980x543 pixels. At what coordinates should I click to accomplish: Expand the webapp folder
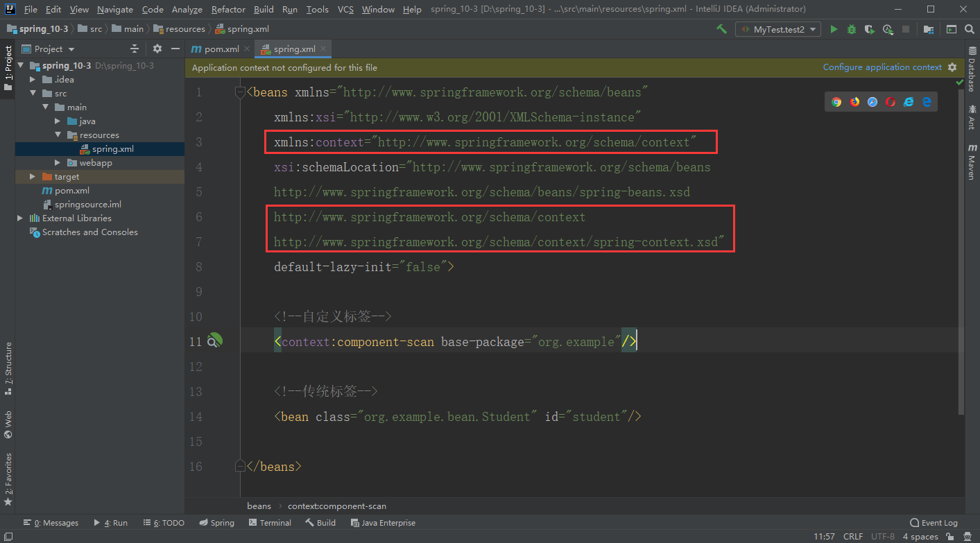[x=58, y=162]
